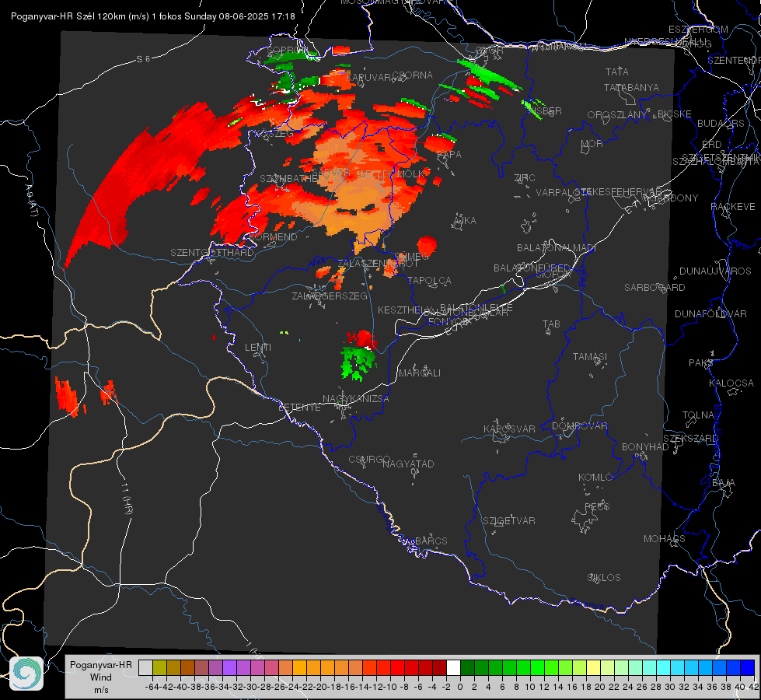Click the NAGYKANIZSA label
This screenshot has height=700, width=761.
356,398
